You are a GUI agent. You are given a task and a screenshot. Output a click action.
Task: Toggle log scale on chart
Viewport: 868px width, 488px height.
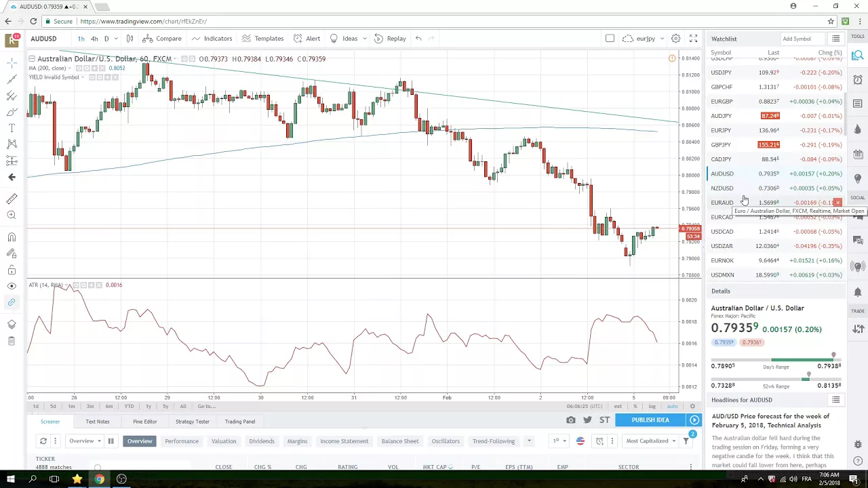(x=652, y=406)
